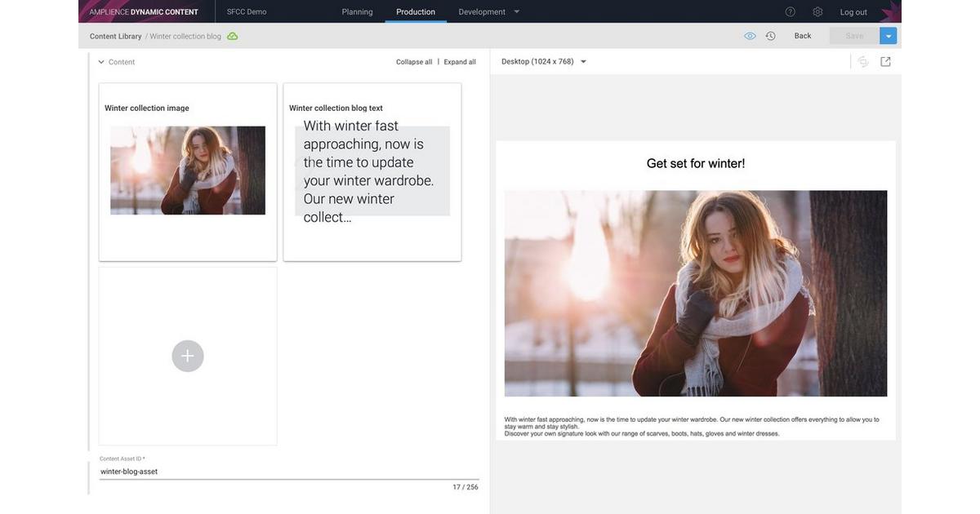Screen dimensions: 980x514
Task: Open the Desktop (1024 x 768) device dropdown
Action: pyautogui.click(x=544, y=61)
